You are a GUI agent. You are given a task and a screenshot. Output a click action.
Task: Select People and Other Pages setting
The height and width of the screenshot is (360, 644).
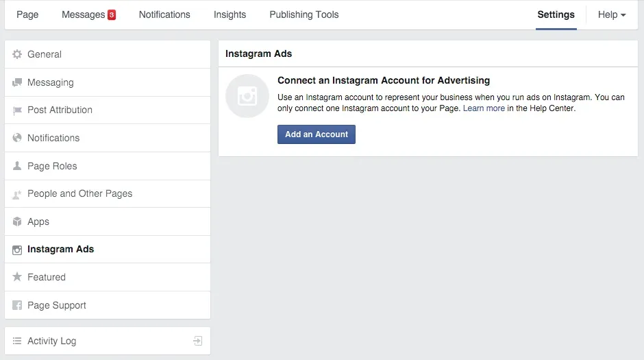79,194
